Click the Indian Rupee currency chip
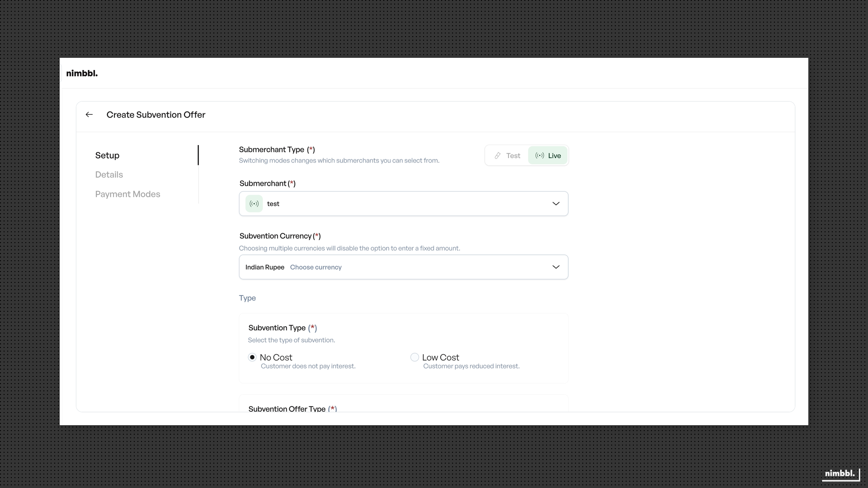This screenshot has height=488, width=868. pos(264,267)
